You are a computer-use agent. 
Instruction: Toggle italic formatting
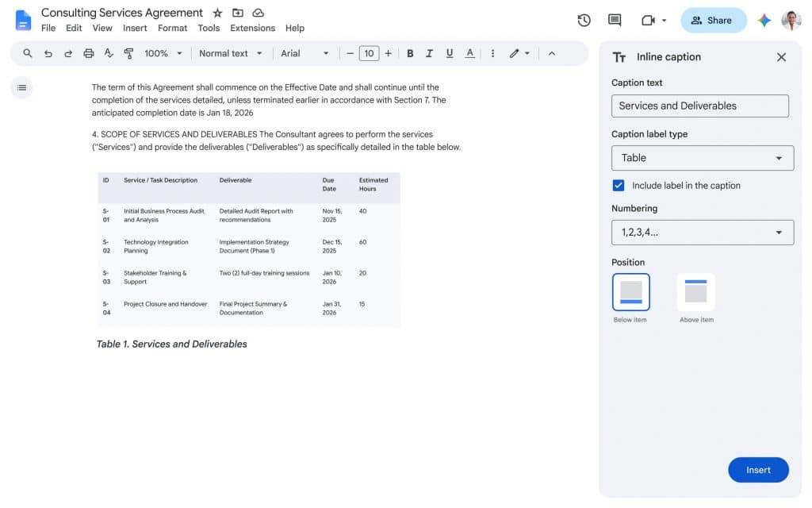tap(429, 53)
